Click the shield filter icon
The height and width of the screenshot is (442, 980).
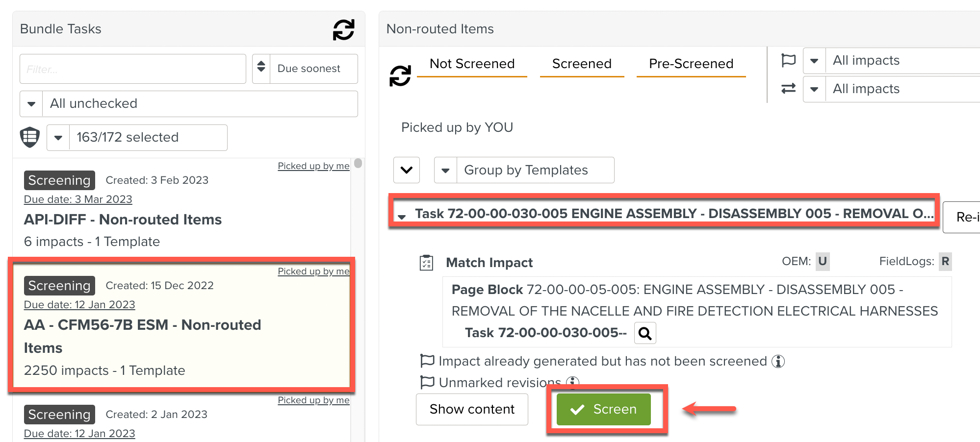tap(30, 137)
